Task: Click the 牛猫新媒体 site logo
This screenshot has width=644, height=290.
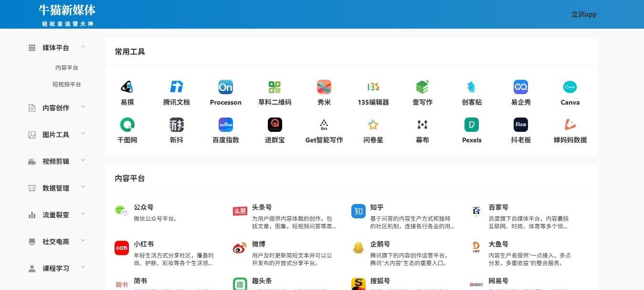Action: [x=67, y=15]
